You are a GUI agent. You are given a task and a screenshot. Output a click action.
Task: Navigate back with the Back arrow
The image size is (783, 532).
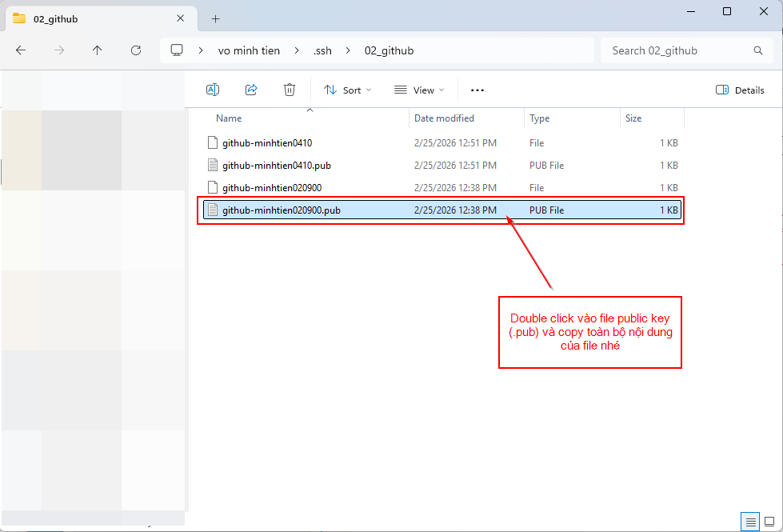21,50
